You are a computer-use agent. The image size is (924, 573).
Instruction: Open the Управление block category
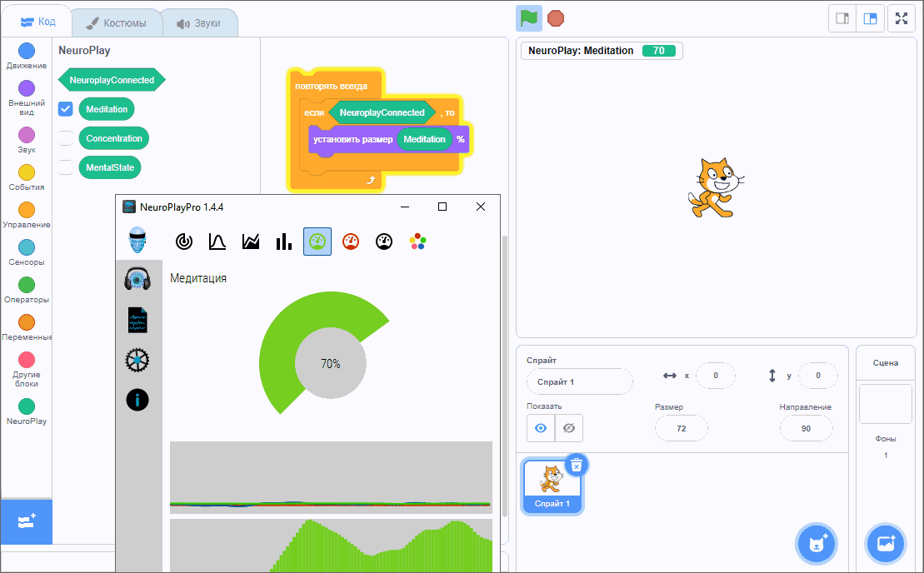27,216
